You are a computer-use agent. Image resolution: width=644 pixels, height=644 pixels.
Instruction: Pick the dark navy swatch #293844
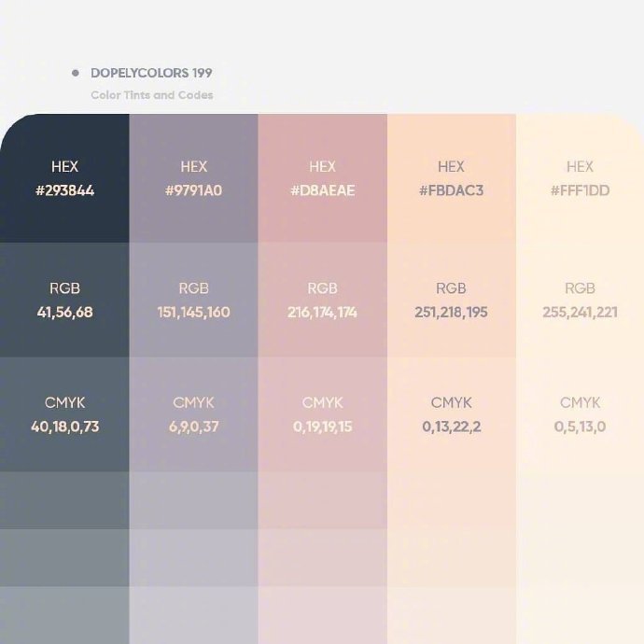[x=64, y=178]
